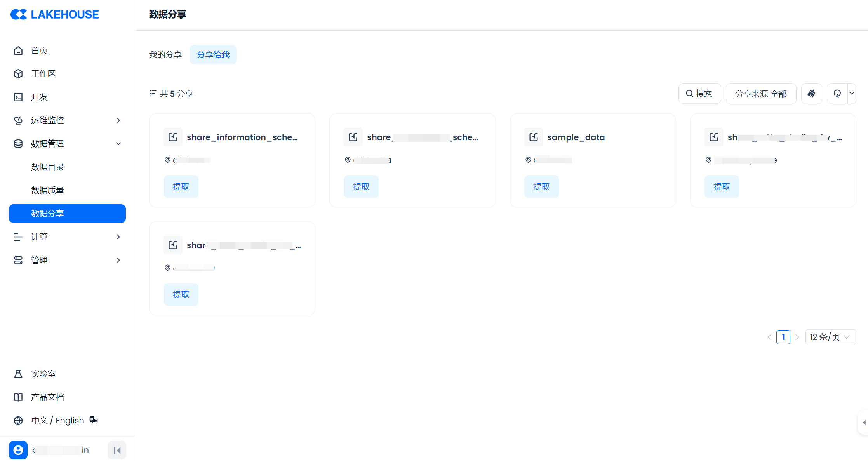
Task: Open 数据目录 in the sidebar
Action: pos(47,167)
